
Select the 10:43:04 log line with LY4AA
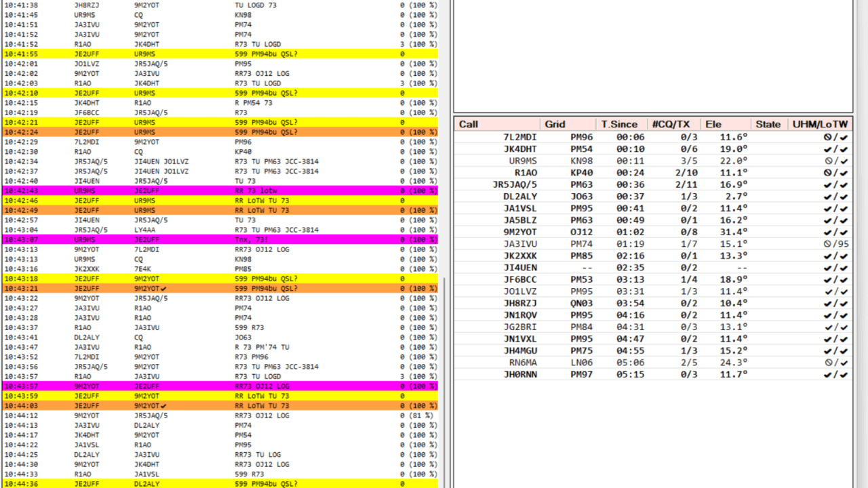pyautogui.click(x=220, y=230)
